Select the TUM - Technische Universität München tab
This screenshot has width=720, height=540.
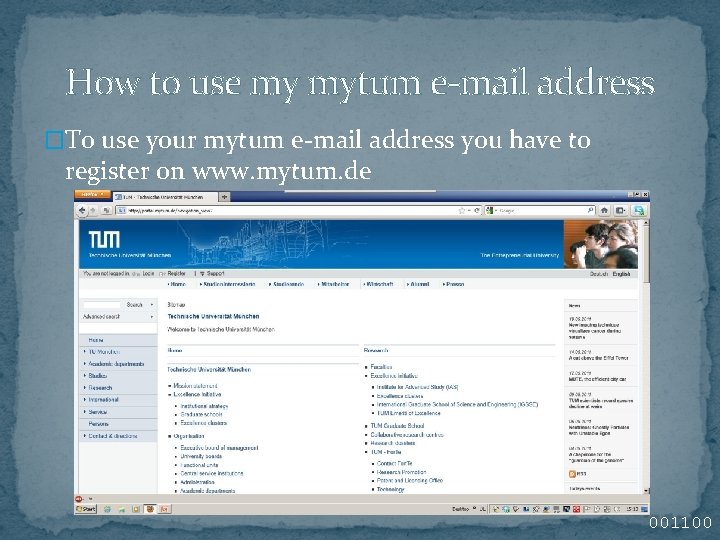(x=164, y=197)
